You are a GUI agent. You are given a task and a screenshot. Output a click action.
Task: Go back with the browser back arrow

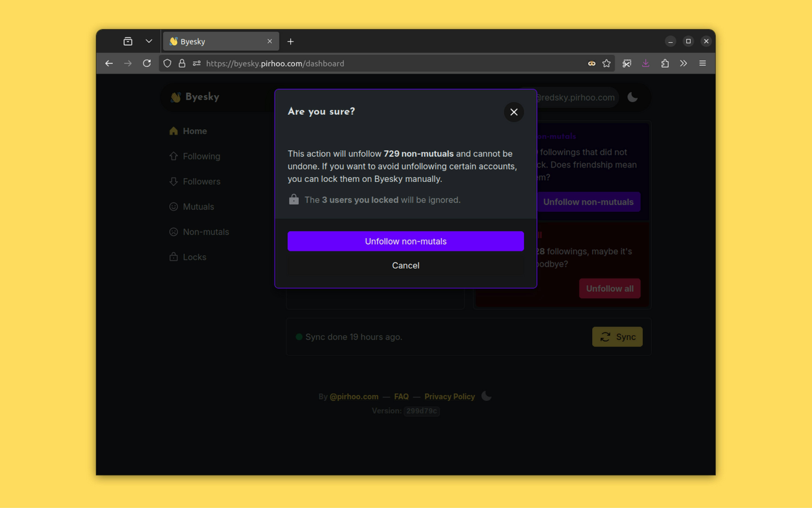click(x=109, y=63)
